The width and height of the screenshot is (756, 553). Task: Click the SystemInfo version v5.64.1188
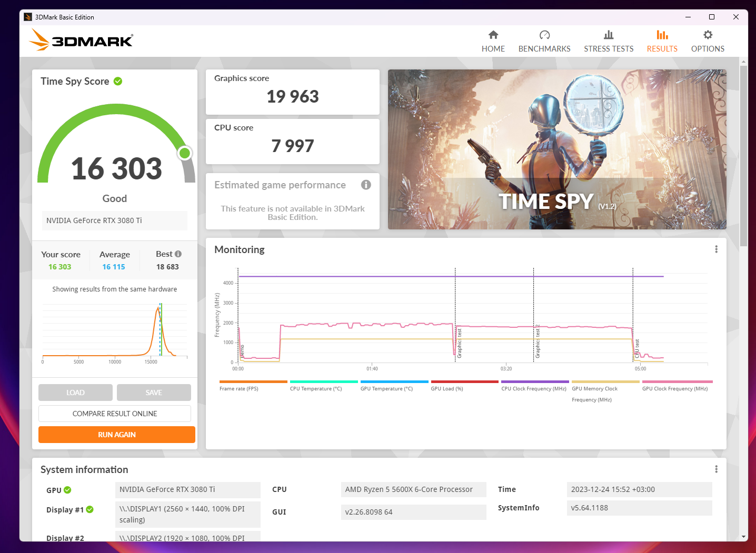pyautogui.click(x=640, y=508)
